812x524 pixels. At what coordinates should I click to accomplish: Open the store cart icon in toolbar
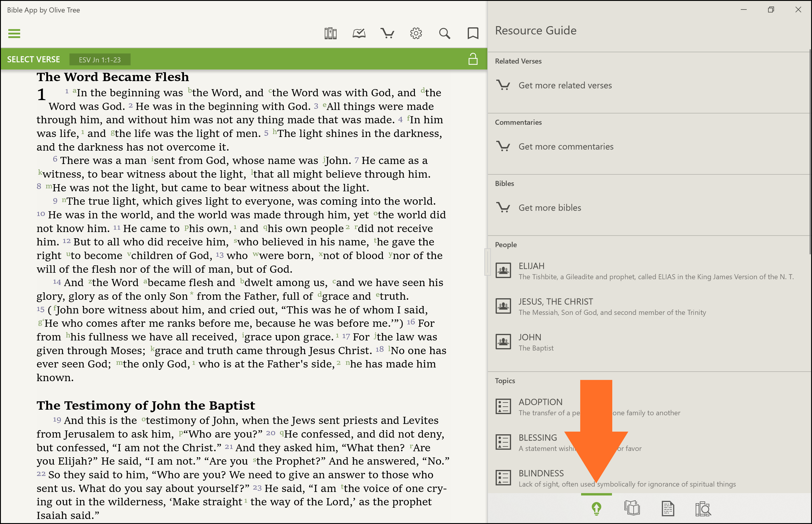388,33
